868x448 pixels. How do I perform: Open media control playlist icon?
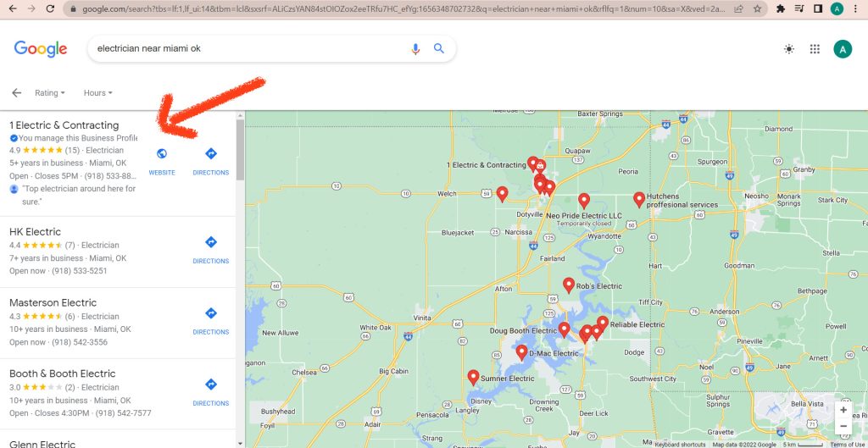[x=799, y=8]
